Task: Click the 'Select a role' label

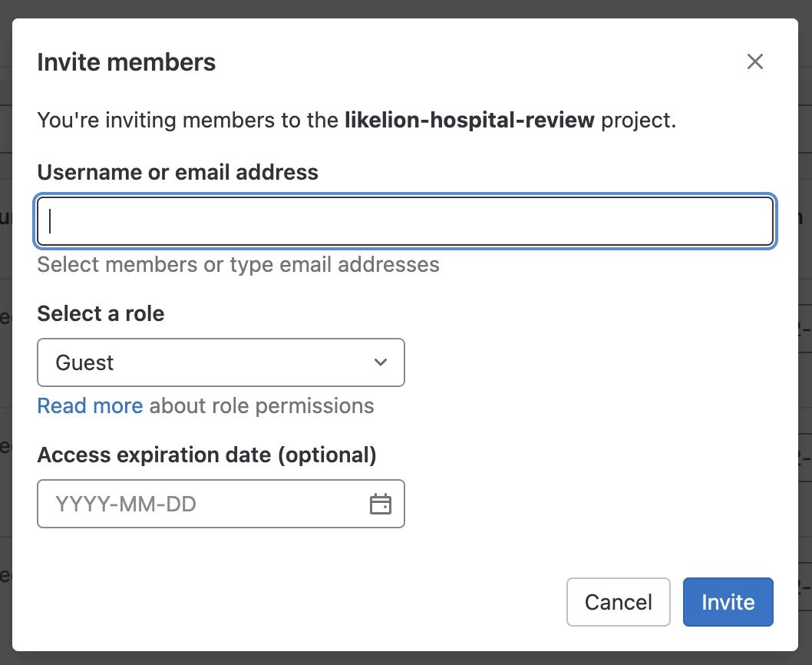Action: [x=101, y=313]
